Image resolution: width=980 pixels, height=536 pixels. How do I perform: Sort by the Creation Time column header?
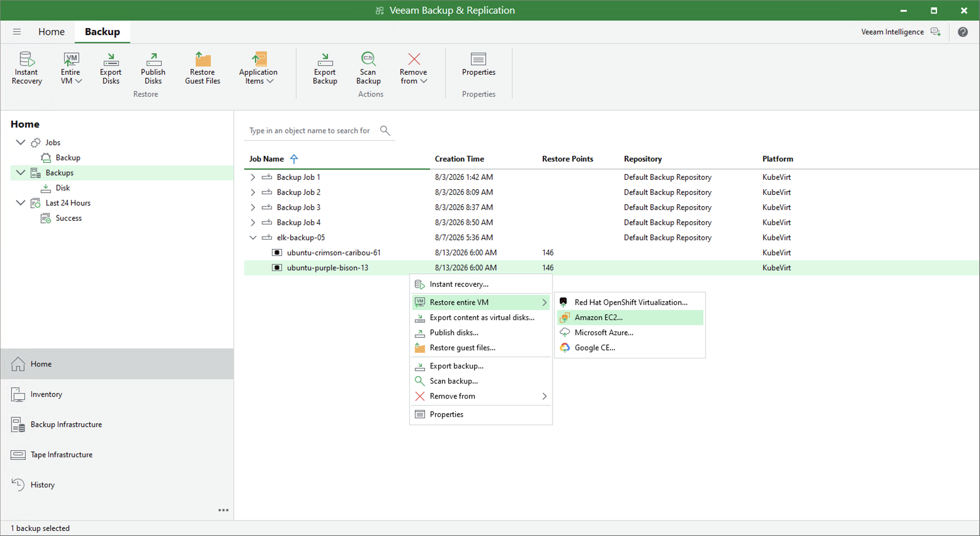[x=459, y=159]
